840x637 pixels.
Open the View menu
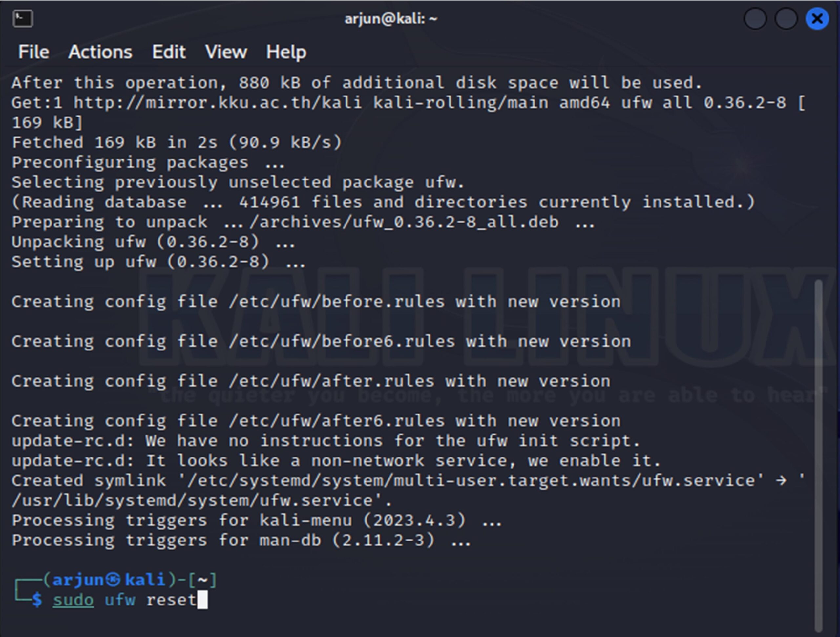tap(226, 52)
